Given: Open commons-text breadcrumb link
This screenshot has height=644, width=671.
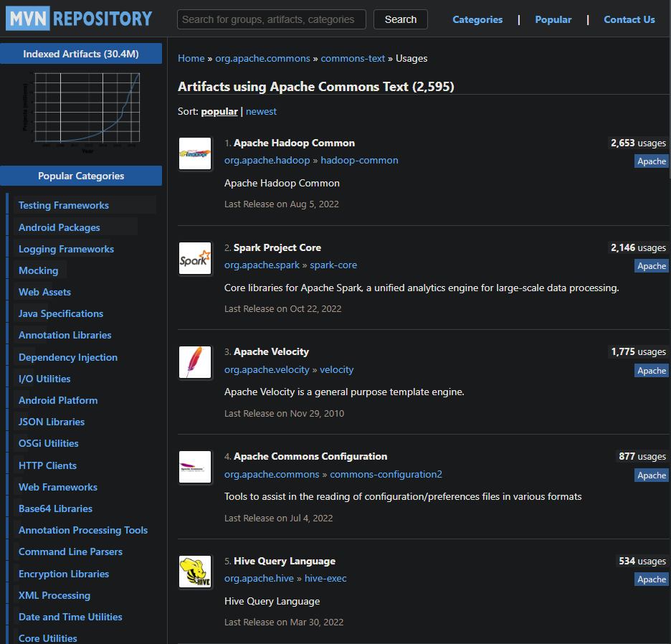Looking at the screenshot, I should 353,58.
